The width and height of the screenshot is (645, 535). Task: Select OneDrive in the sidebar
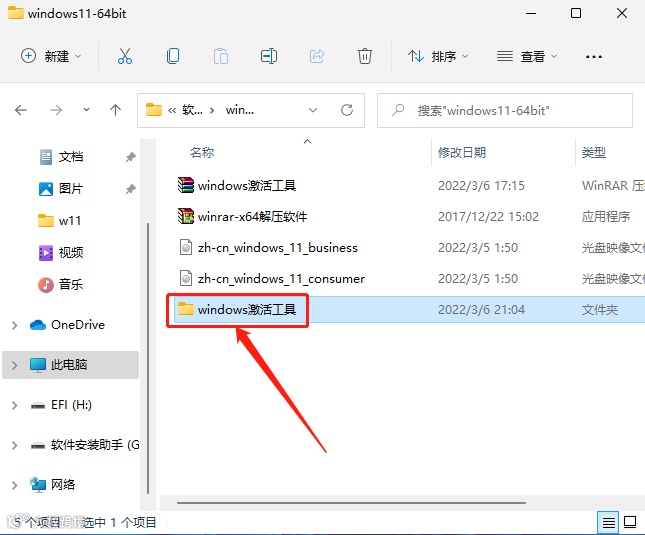pyautogui.click(x=78, y=325)
